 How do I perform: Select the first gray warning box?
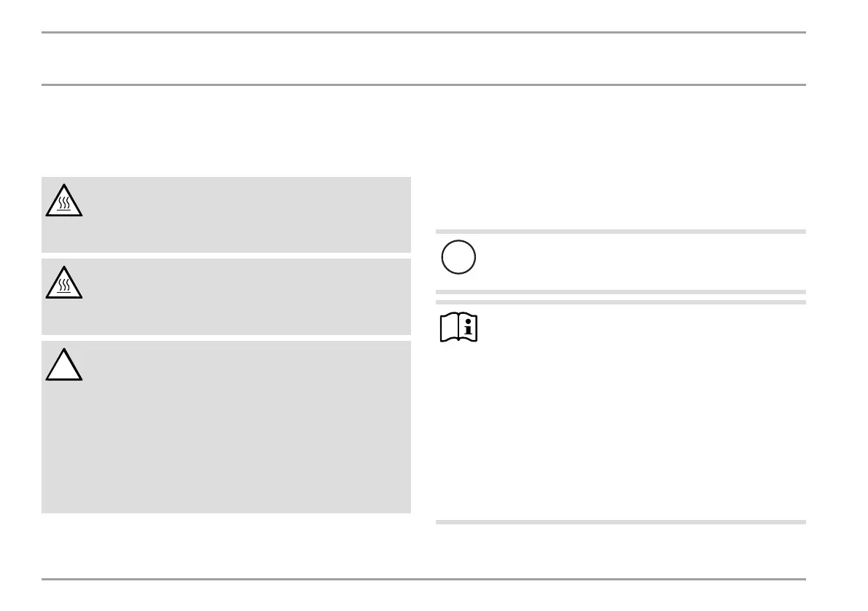[227, 215]
